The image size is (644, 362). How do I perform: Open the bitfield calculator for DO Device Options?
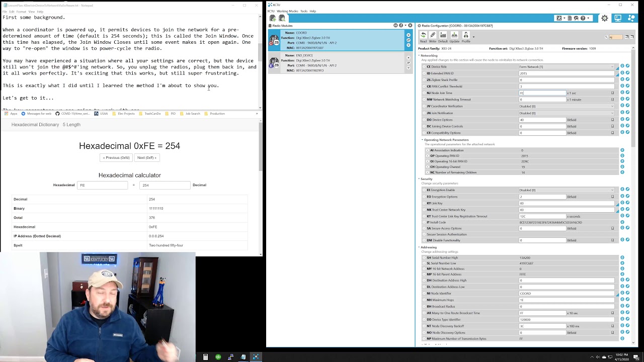[x=612, y=120]
